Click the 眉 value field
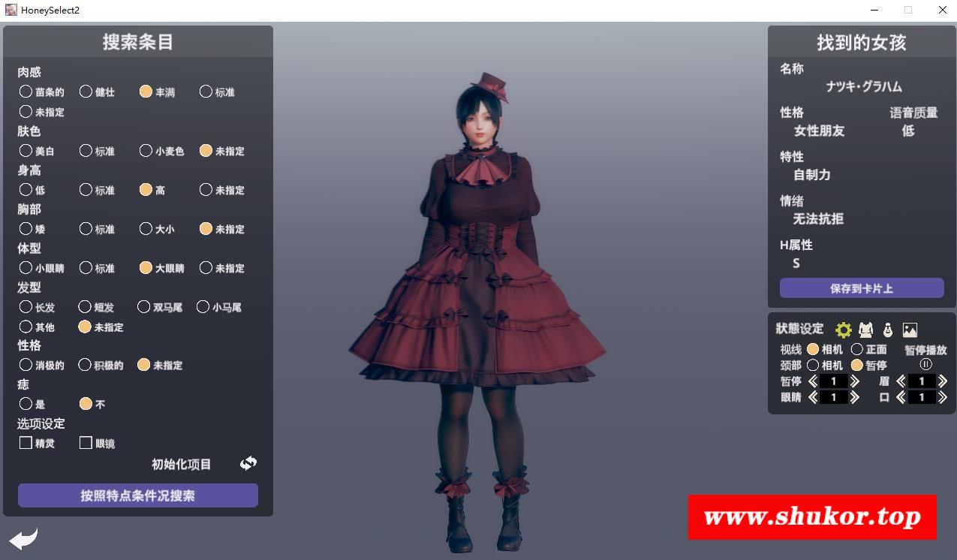Image resolution: width=957 pixels, height=560 pixels. pyautogui.click(x=922, y=381)
